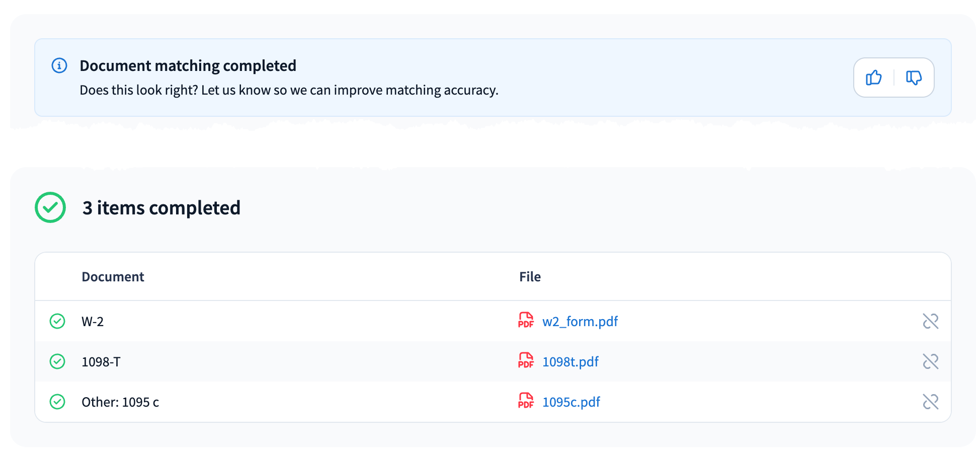Screen dimensions: 980x454
Task: Unlink the w2_form.pdf file from W-2
Action: coord(930,321)
